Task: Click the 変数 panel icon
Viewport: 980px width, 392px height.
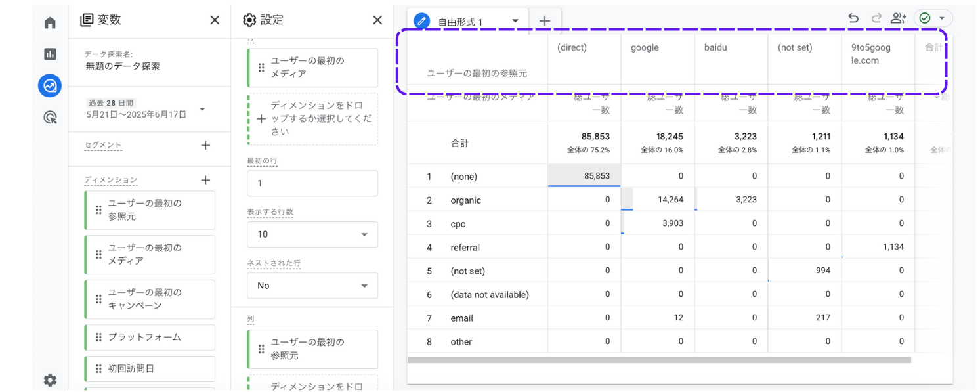Action: point(86,20)
